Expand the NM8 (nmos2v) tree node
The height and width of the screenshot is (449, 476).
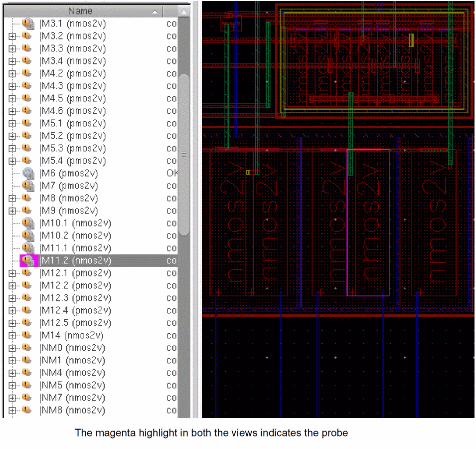click(12, 410)
